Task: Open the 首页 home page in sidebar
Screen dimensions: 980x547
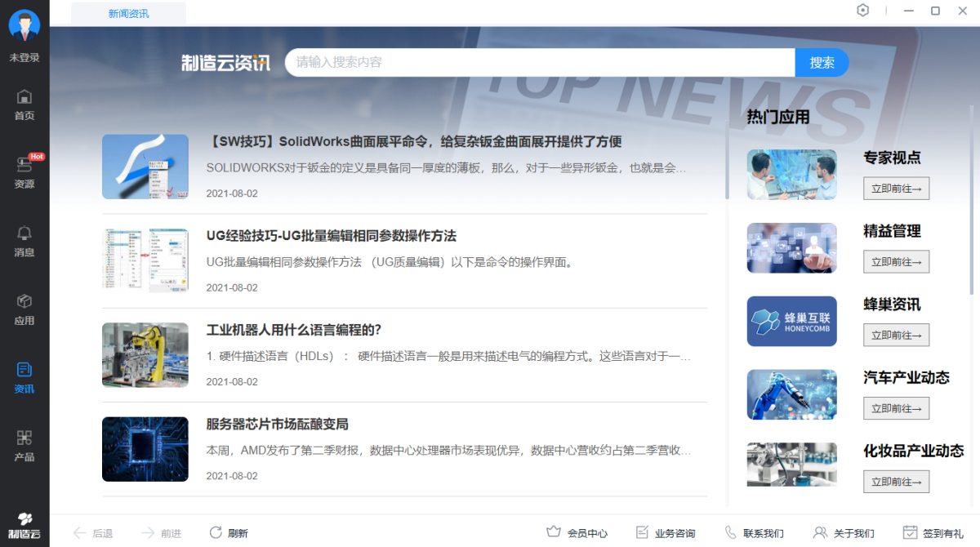Action: 24,105
